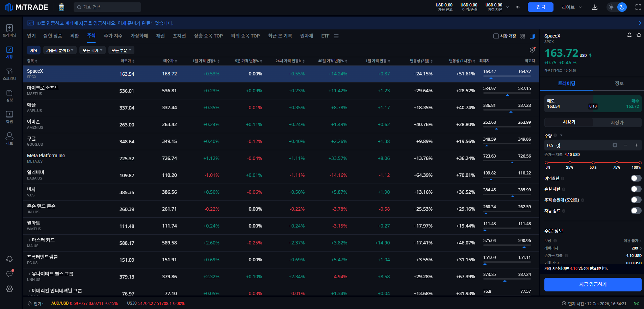Open the Hub sidebar icon
Image resolution: width=644 pixels, height=309 pixels.
click(x=9, y=139)
